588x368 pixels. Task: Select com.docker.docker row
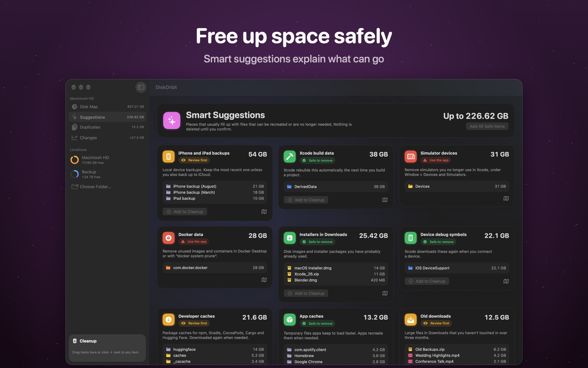point(215,268)
